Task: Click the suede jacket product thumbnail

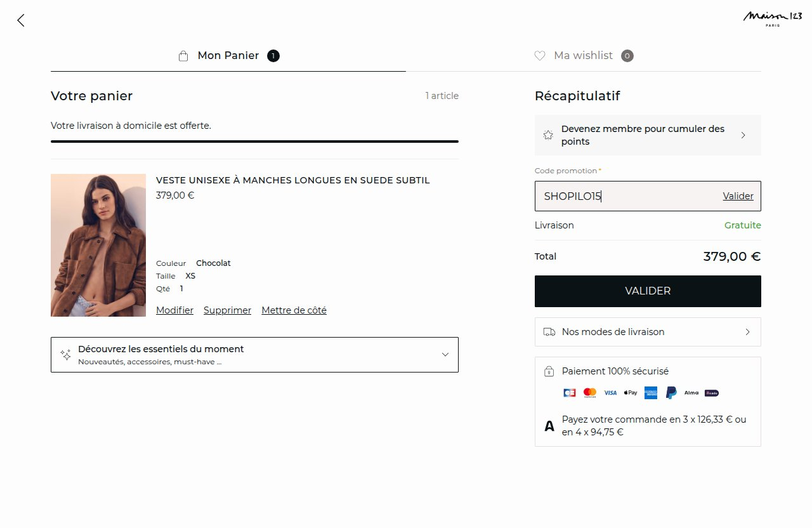Action: click(x=98, y=246)
